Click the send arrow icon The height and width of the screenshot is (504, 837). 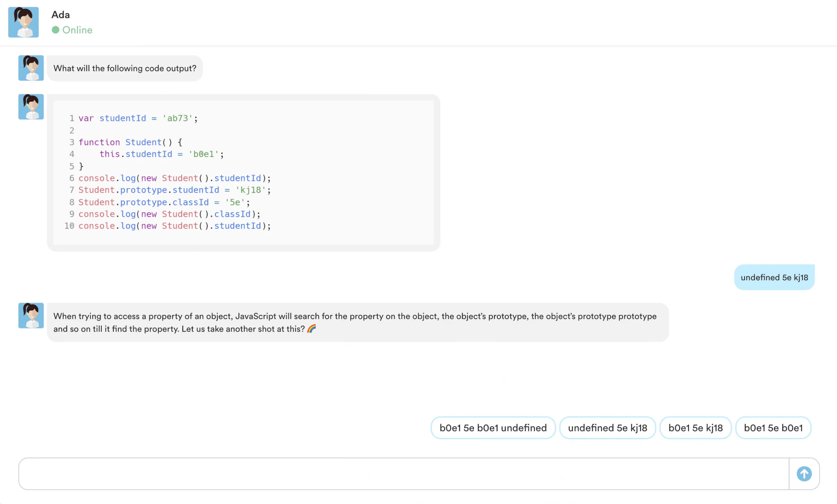coord(804,474)
